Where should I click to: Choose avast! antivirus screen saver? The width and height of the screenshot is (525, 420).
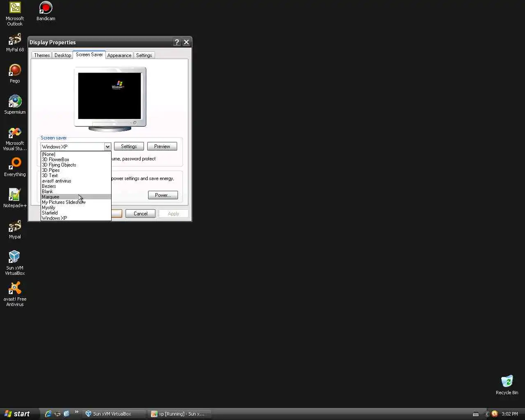(x=76, y=181)
